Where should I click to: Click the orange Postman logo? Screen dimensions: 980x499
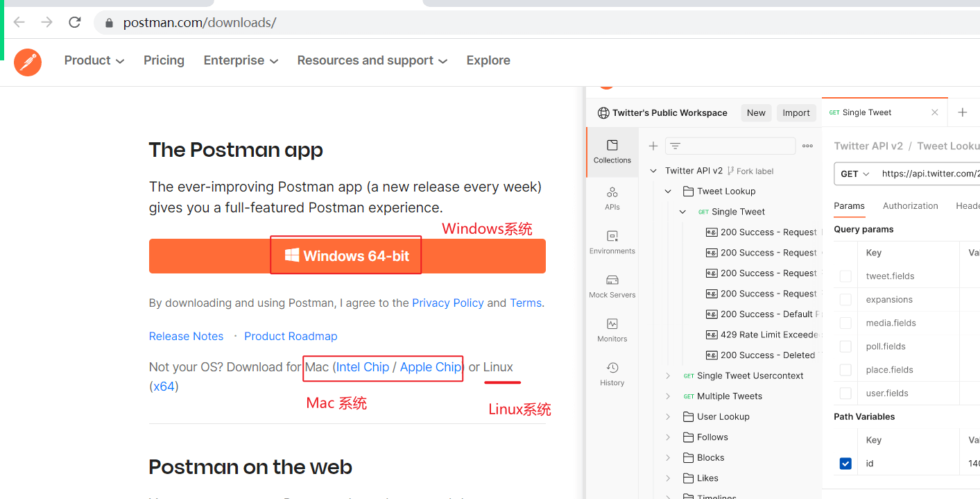[28, 62]
